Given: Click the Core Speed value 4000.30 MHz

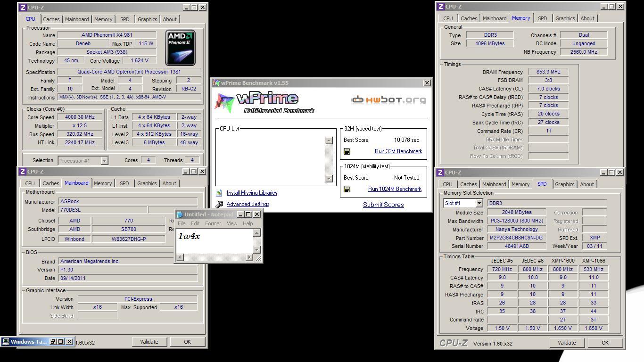Looking at the screenshot, I should pyautogui.click(x=80, y=117).
